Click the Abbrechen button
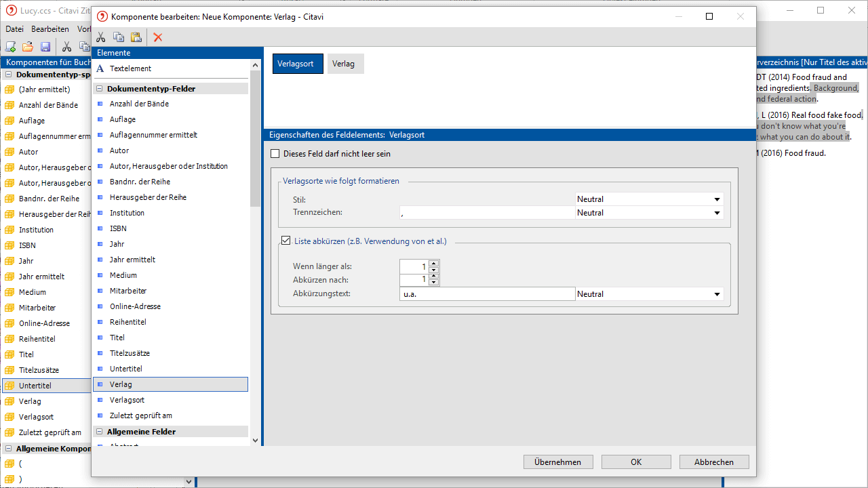The image size is (868, 488). click(x=713, y=462)
